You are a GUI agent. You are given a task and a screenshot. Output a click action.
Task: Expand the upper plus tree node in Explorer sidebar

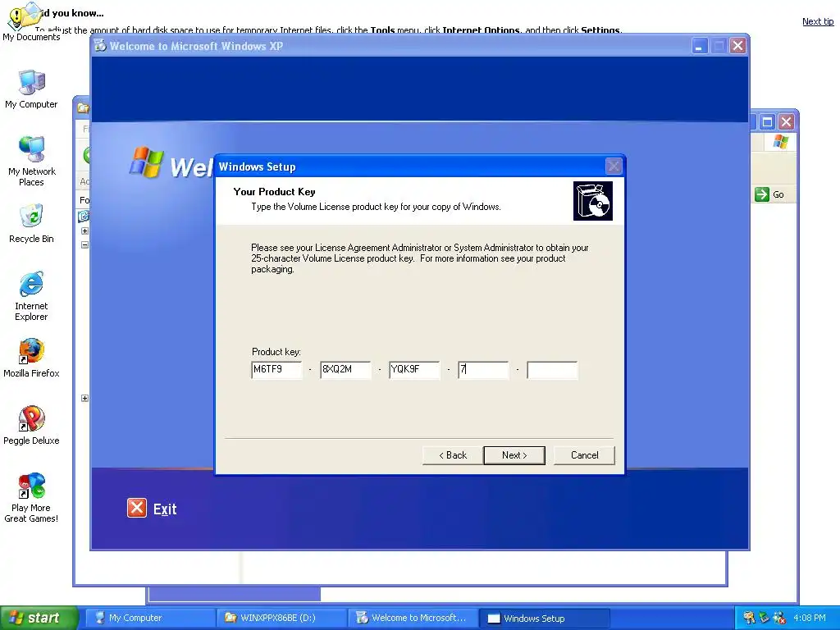84,231
